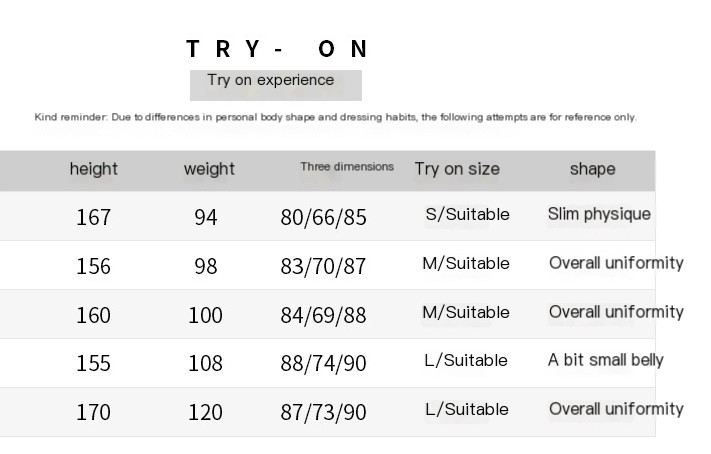Select the height column header
The height and width of the screenshot is (454, 711).
tap(93, 169)
